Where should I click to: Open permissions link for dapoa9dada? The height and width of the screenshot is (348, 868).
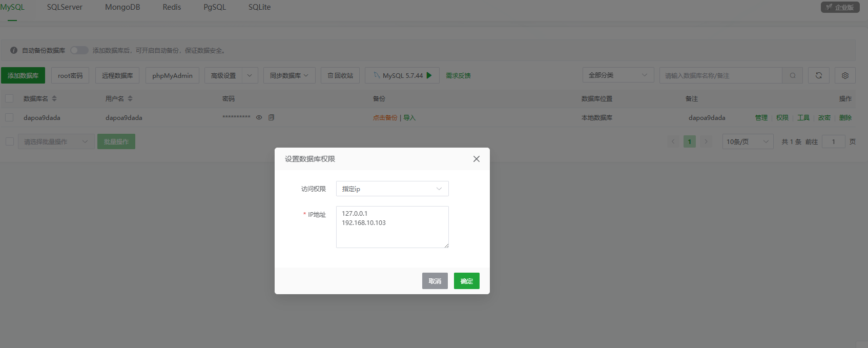coord(782,117)
